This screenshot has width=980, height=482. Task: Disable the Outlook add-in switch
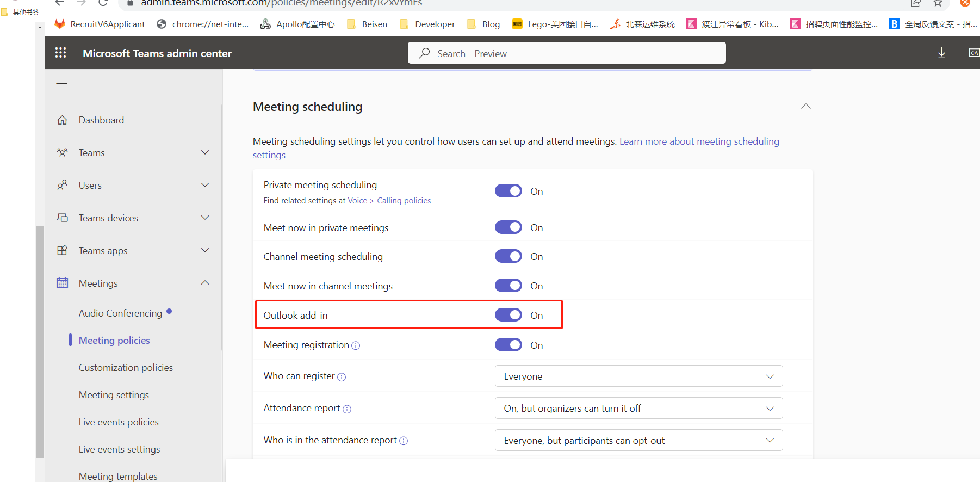point(508,315)
